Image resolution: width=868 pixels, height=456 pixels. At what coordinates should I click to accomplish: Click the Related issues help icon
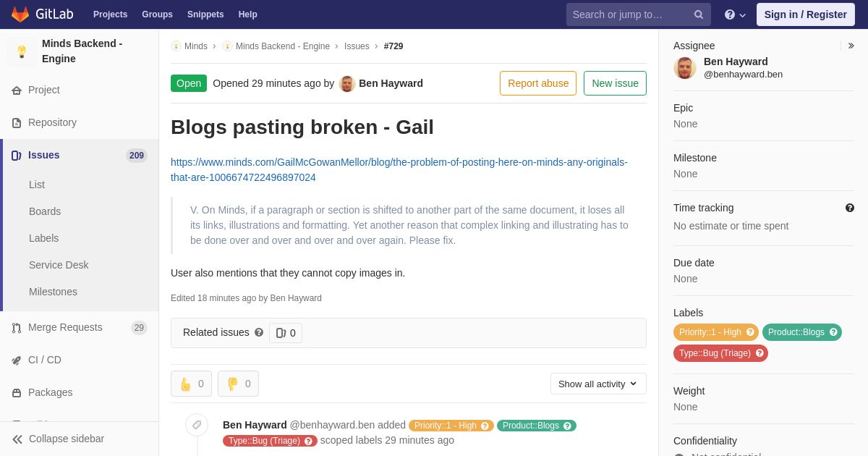[259, 332]
